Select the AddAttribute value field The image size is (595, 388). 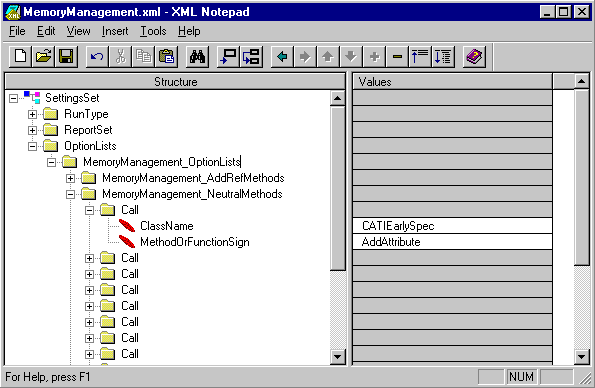[x=452, y=241]
